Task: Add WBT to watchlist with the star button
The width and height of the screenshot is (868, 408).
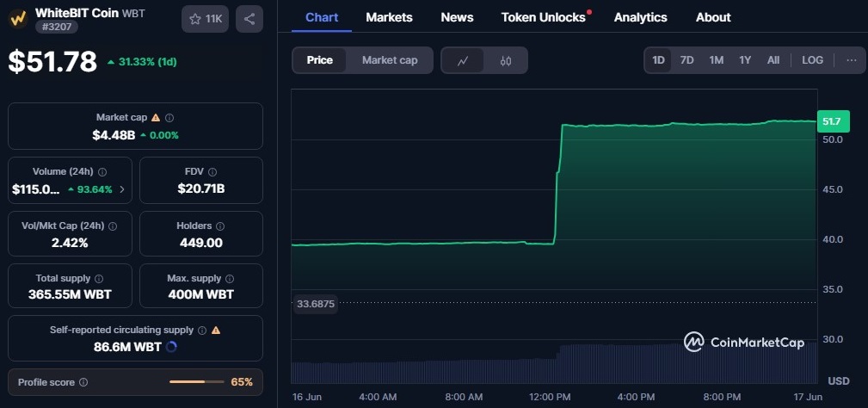Action: click(206, 19)
